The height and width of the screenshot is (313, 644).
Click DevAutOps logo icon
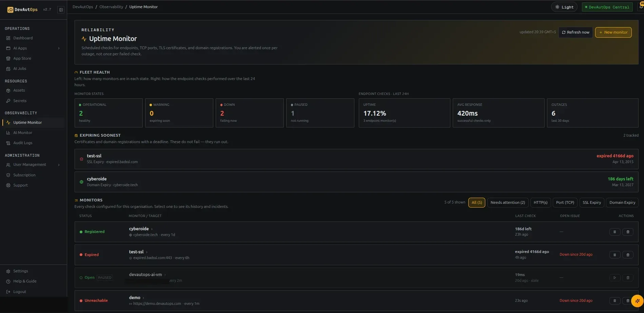click(x=10, y=10)
